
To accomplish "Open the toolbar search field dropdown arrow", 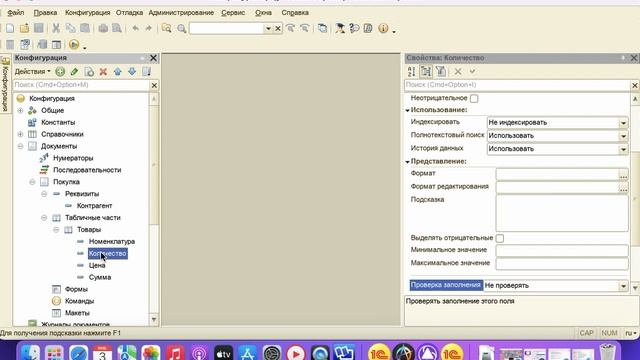I will [x=268, y=29].
